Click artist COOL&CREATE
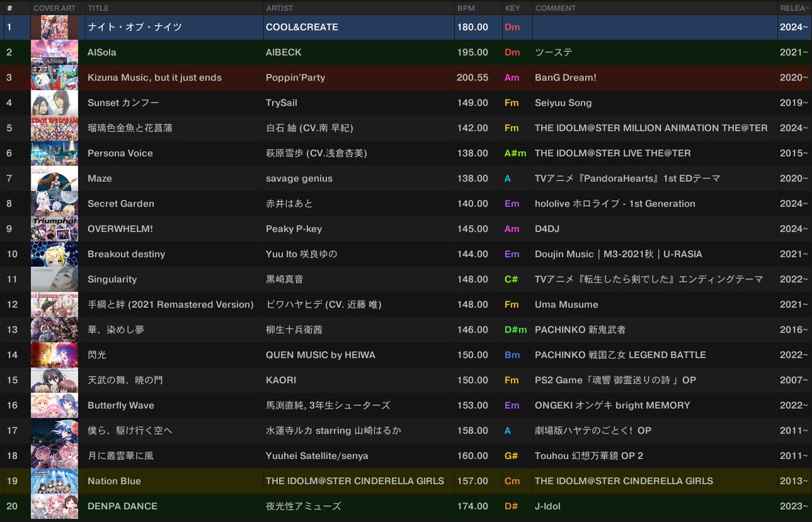Viewport: 812px width, 522px height. (302, 27)
